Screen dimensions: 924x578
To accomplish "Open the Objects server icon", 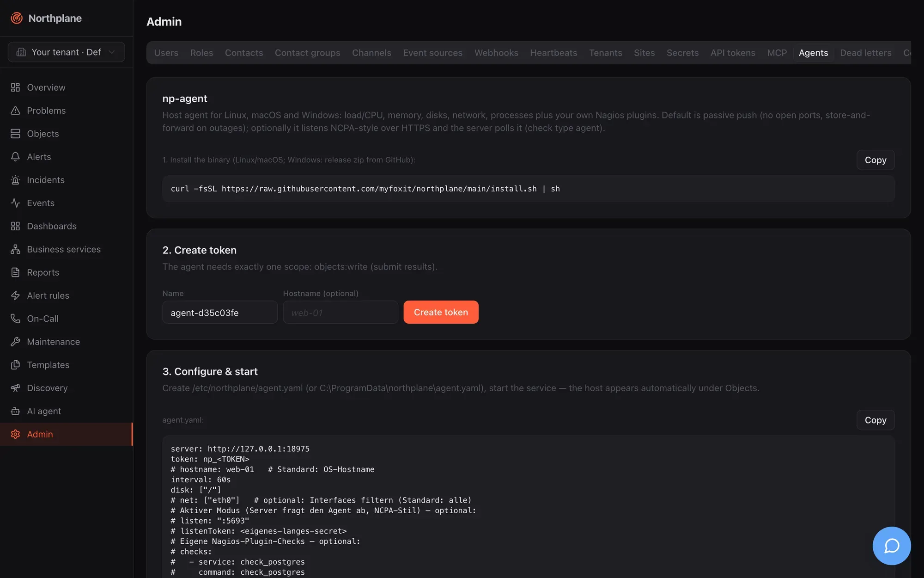I will pos(15,134).
